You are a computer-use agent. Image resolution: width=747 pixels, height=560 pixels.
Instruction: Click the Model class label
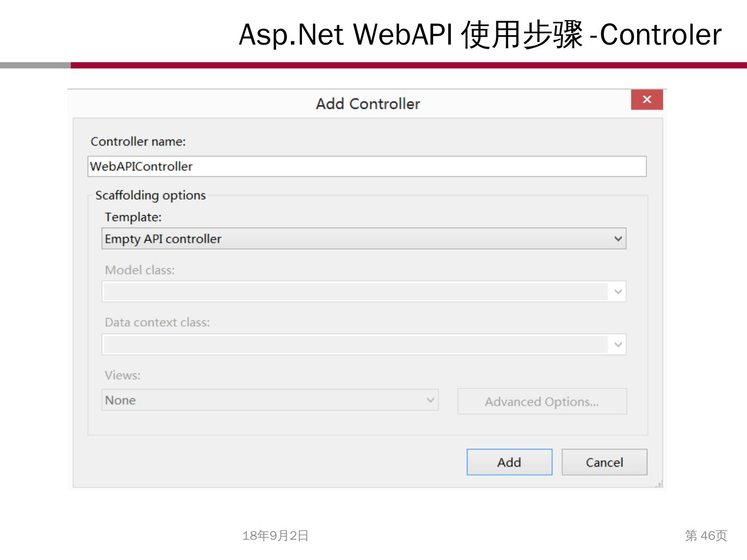pyautogui.click(x=140, y=270)
